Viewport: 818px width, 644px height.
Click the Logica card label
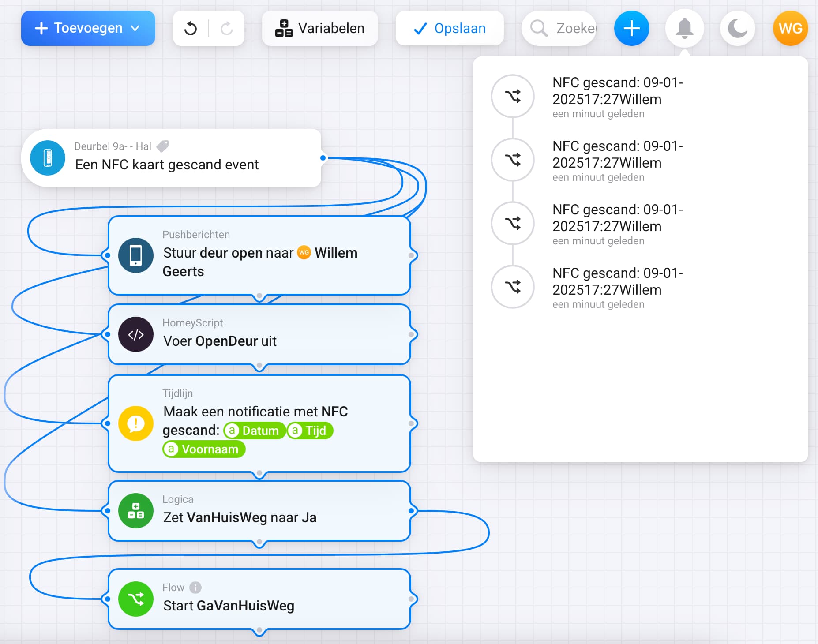[x=178, y=499]
